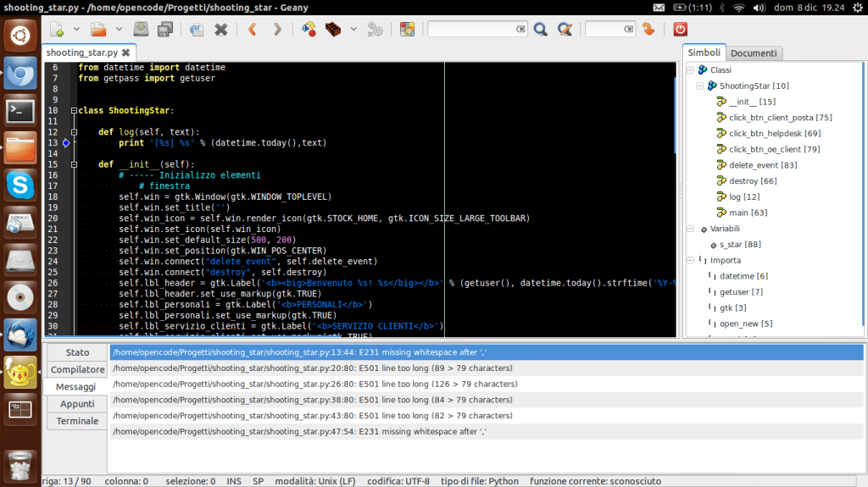The image size is (868, 487).
Task: Open Dash home with Ubuntu logo
Action: tap(20, 36)
